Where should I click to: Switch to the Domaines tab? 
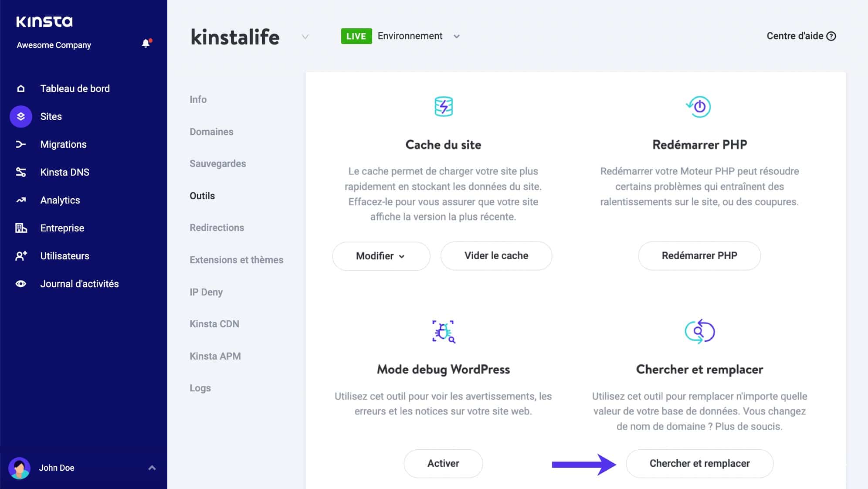tap(211, 131)
